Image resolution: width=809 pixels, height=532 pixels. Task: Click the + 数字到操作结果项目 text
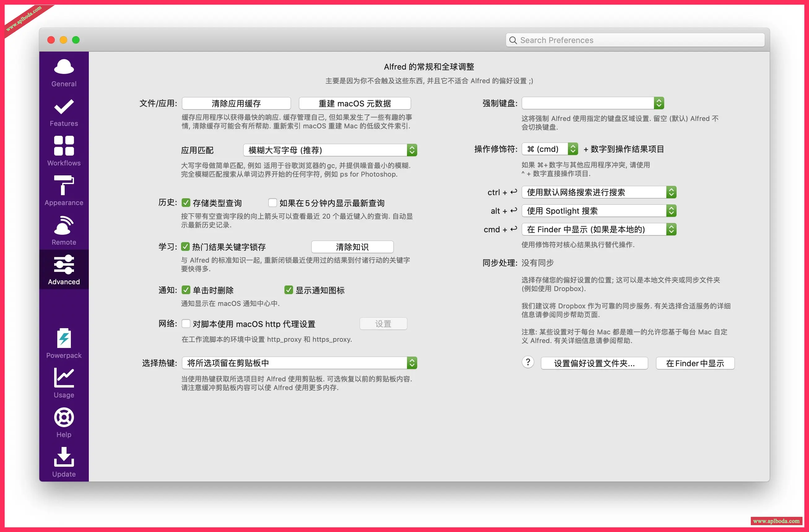coord(624,149)
